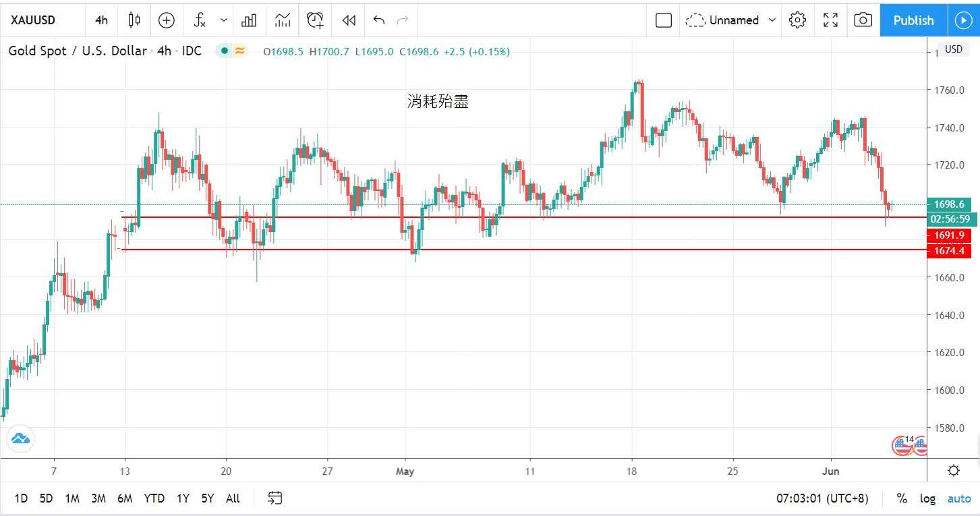This screenshot has height=516, width=980.
Task: Expand the indicators favorites dropdown arrow
Action: pos(224,20)
